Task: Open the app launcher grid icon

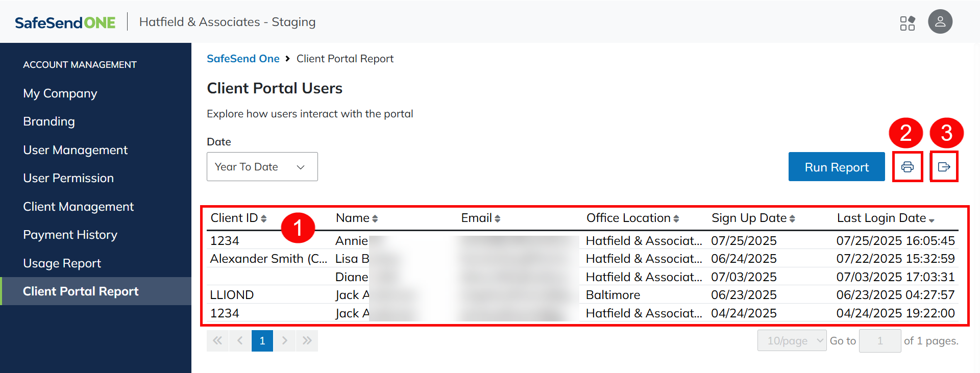Action: point(907,23)
